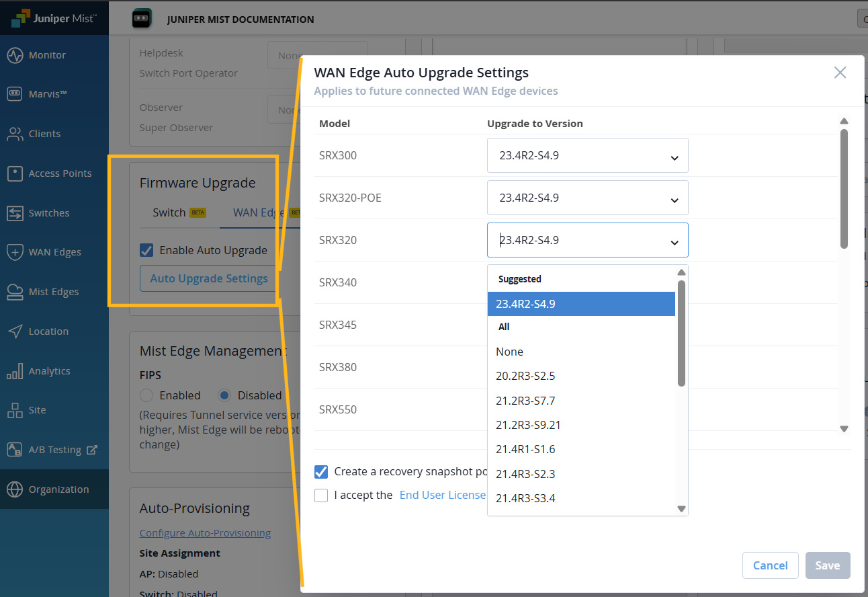Select version 21.4R1-S1.6
The image size is (868, 597).
[581, 449]
